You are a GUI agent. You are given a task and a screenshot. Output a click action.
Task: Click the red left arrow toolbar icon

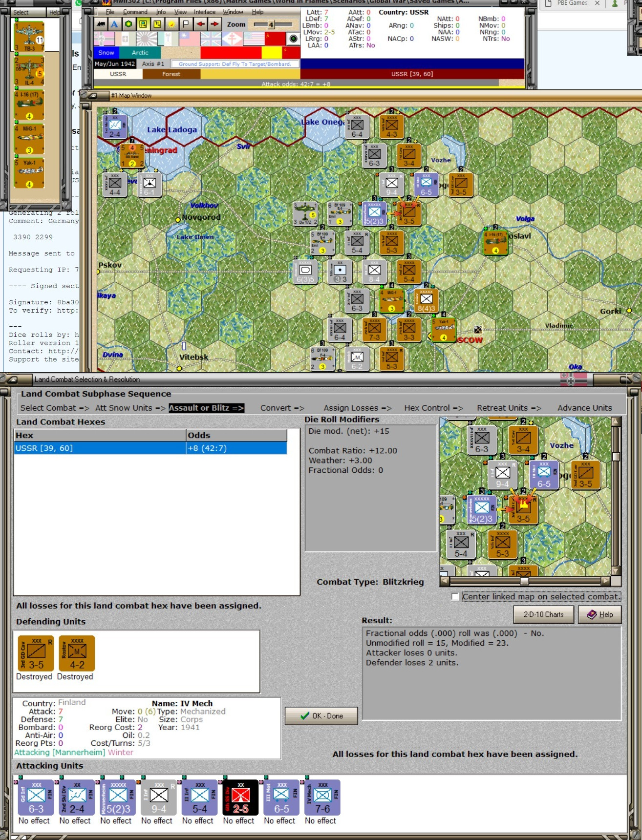200,24
